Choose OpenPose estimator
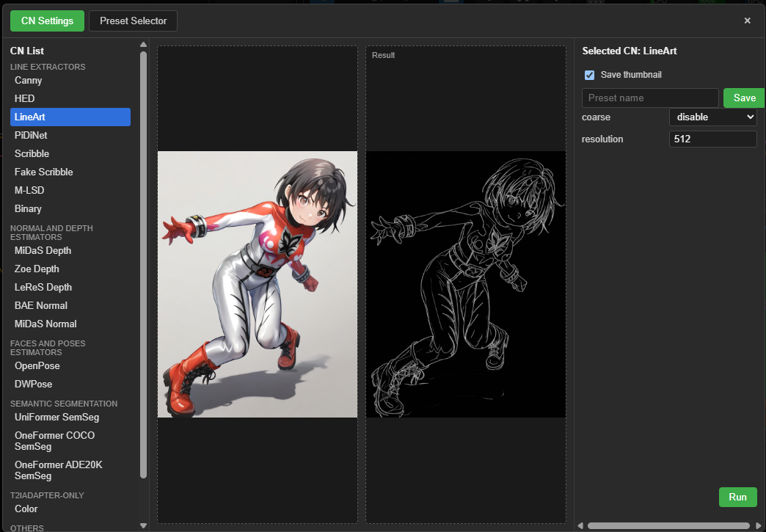The image size is (766, 532). [x=70, y=366]
